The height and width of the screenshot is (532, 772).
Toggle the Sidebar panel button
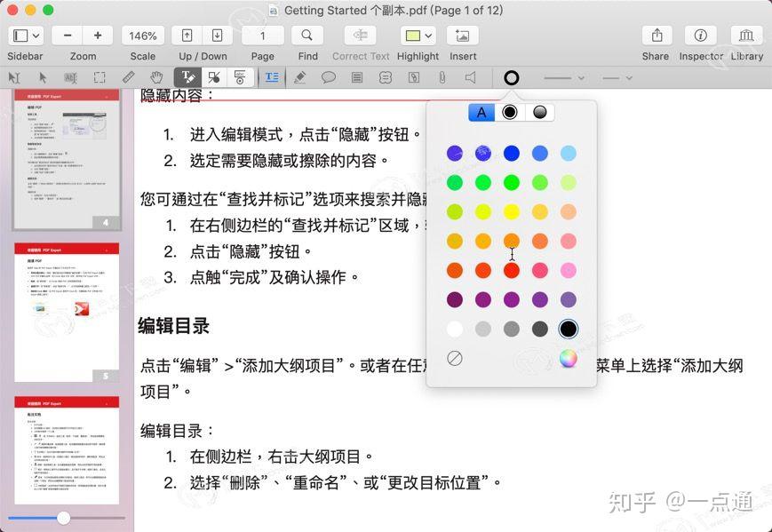20,36
